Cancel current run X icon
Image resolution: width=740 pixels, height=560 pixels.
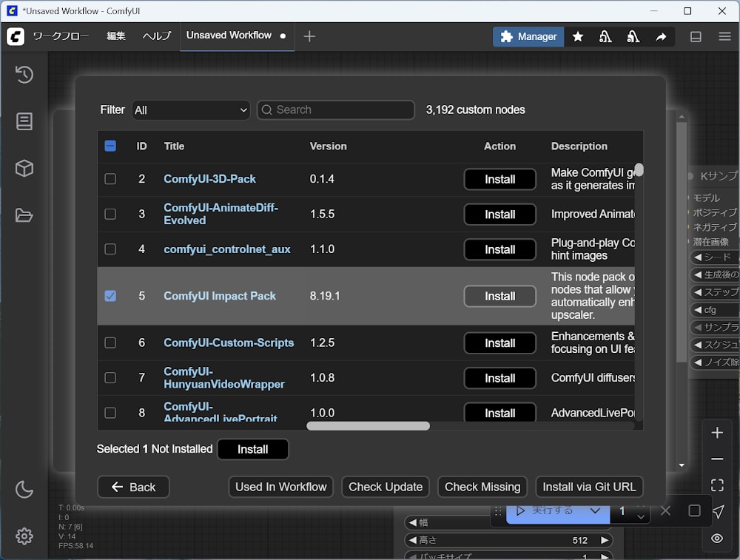[665, 510]
